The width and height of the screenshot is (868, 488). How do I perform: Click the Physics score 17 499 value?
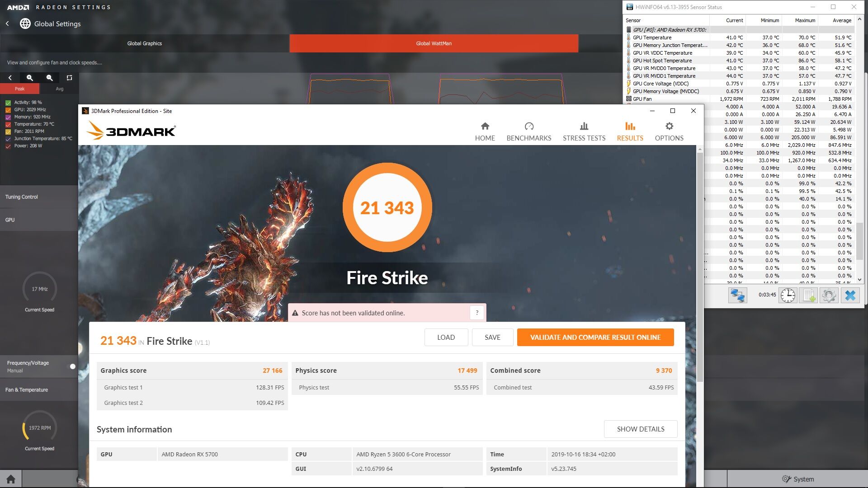(x=467, y=371)
